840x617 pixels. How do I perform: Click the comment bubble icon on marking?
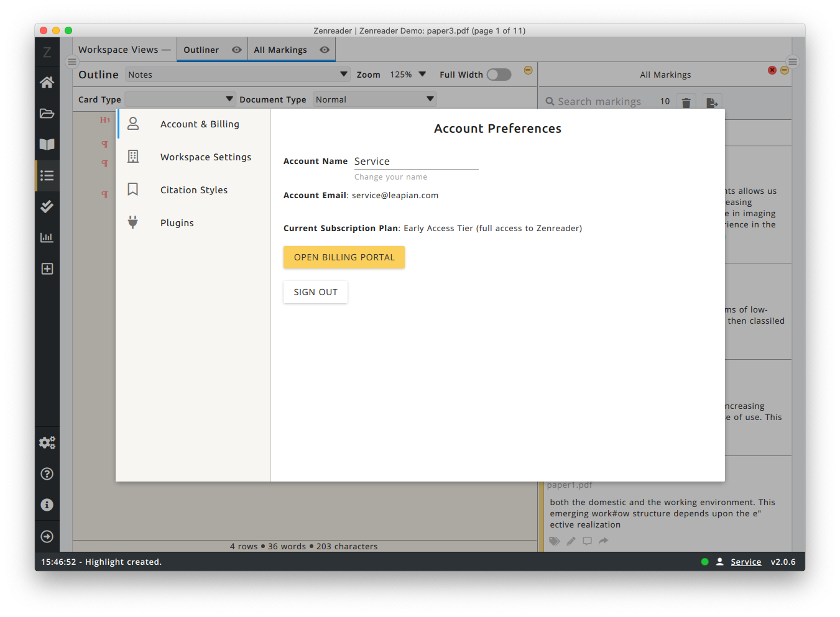click(x=587, y=541)
